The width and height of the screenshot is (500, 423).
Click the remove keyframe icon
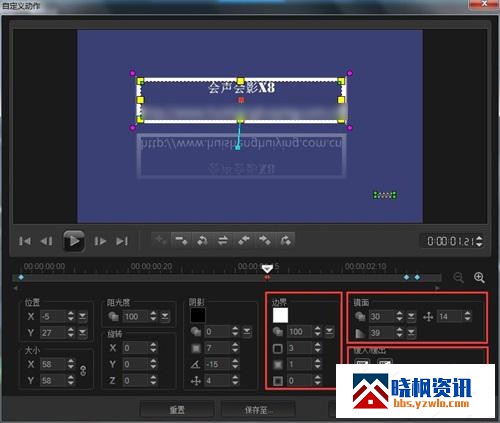point(182,240)
